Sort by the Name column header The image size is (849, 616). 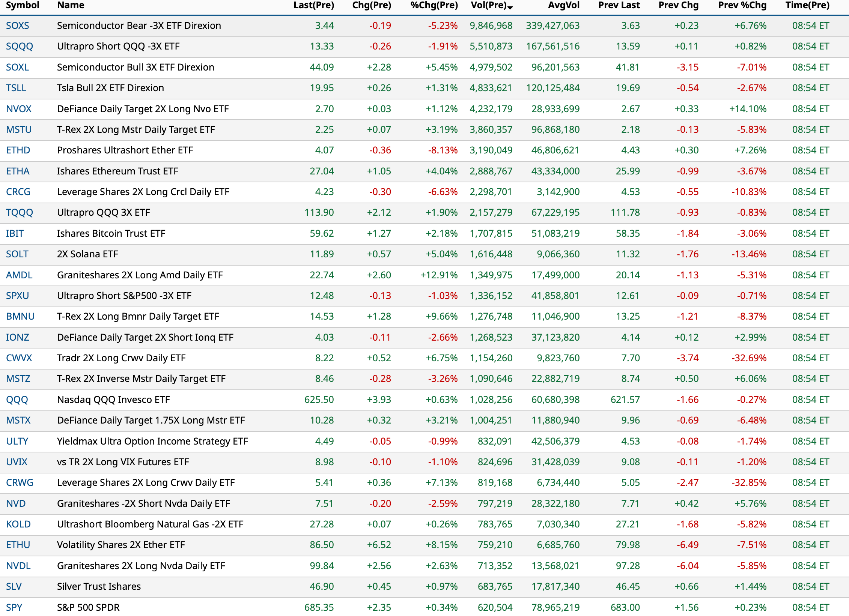click(x=71, y=5)
